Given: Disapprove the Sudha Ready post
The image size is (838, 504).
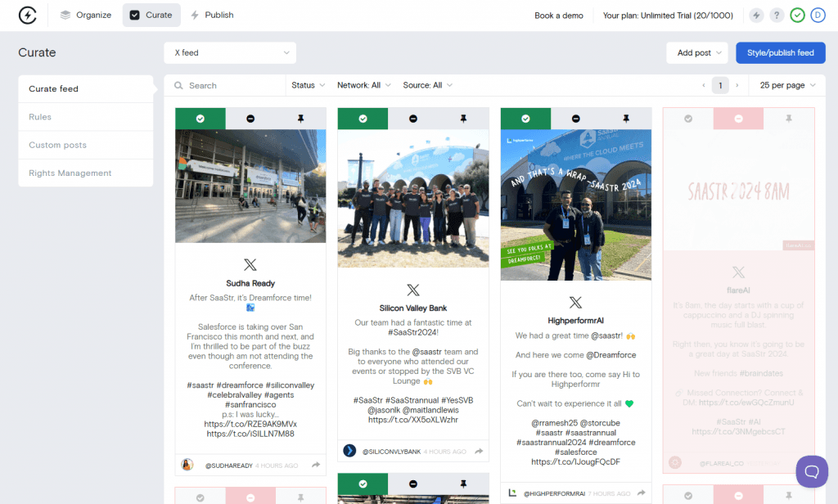Looking at the screenshot, I should tap(250, 119).
